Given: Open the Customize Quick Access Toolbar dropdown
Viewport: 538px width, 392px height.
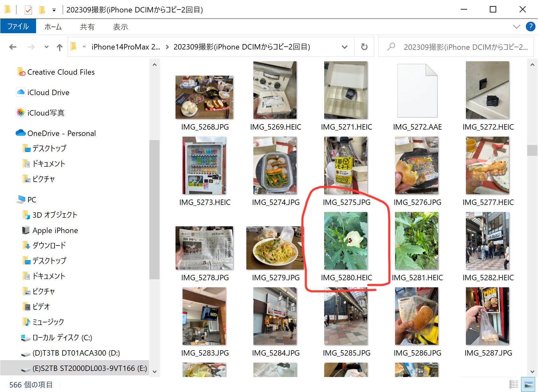Looking at the screenshot, I should (54, 10).
